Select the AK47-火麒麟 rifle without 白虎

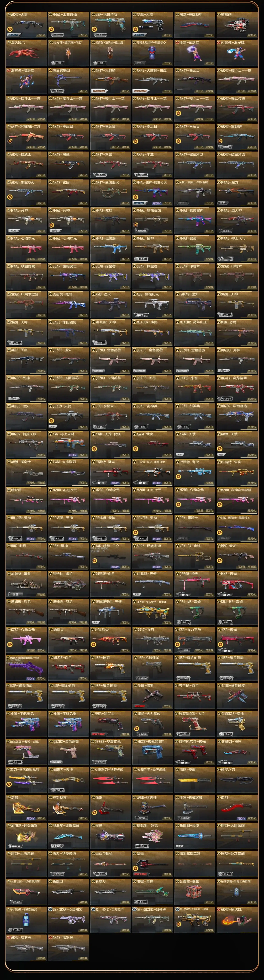[110, 80]
